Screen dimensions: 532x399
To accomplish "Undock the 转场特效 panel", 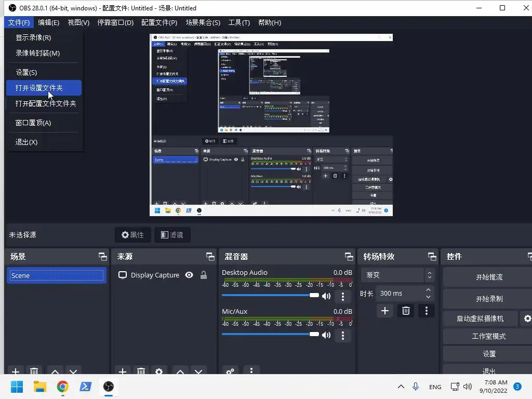I will 432,257.
